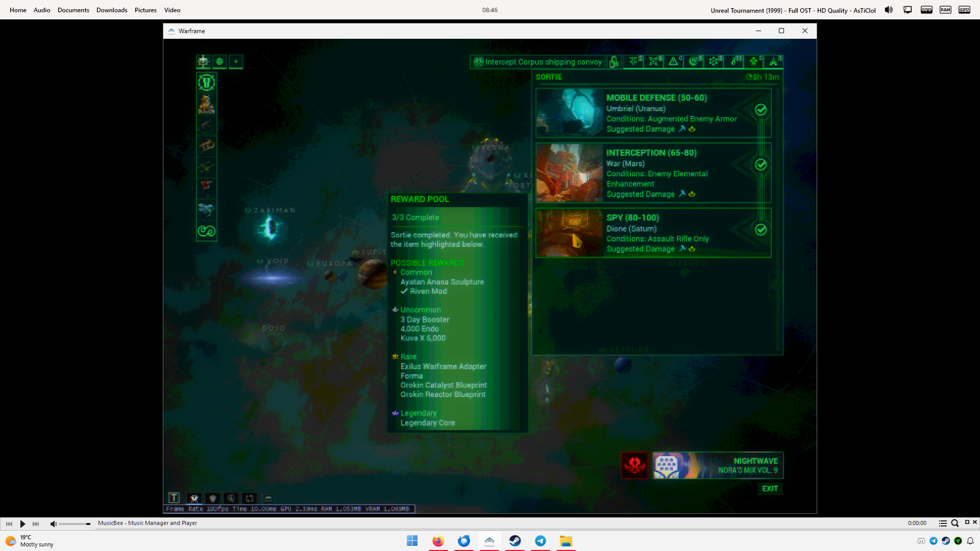980x551 pixels.
Task: Open the Home menu in the top bar
Action: 18,10
